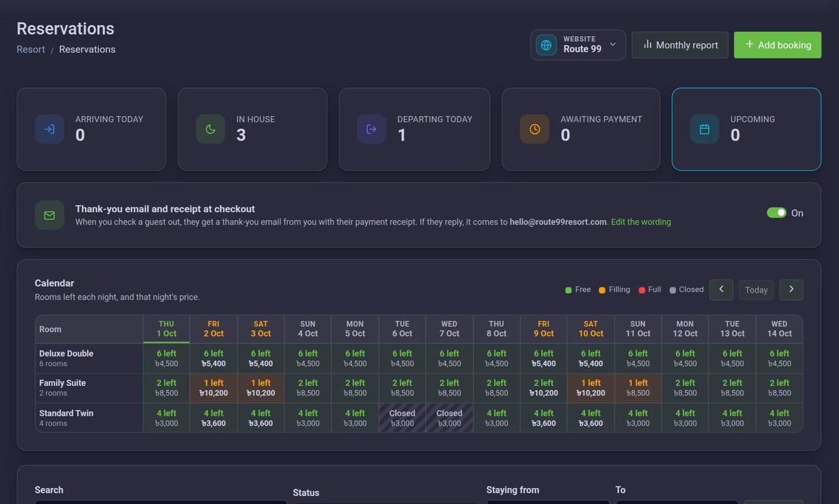
Task: Click the Sat 10 Oct column header
Action: 591,329
